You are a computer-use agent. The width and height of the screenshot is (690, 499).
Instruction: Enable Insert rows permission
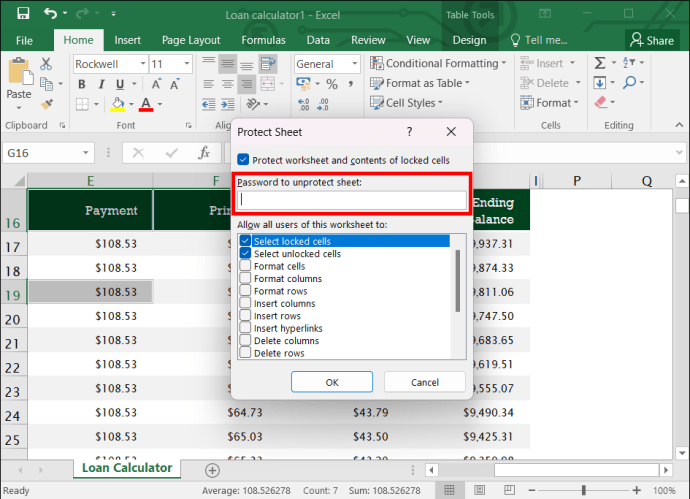click(246, 316)
